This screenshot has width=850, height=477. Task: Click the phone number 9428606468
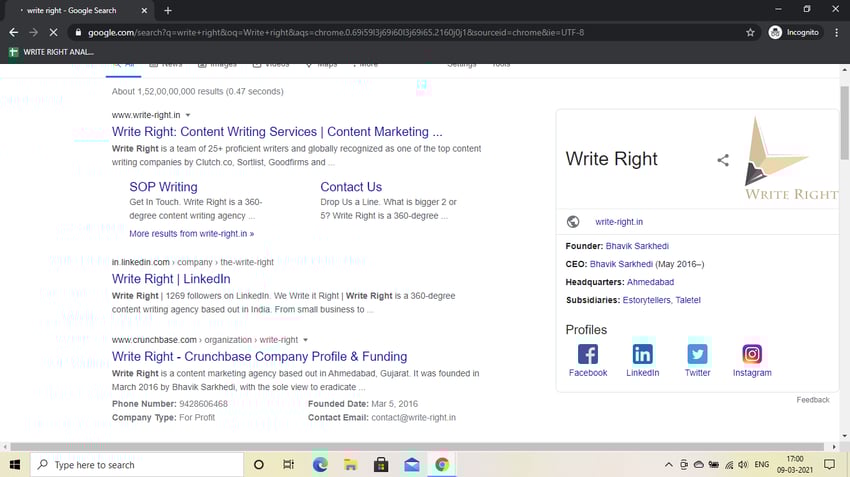click(203, 404)
